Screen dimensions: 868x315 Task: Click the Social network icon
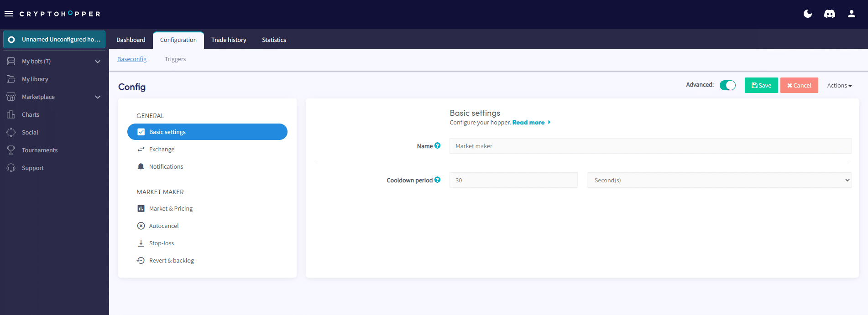point(11,132)
